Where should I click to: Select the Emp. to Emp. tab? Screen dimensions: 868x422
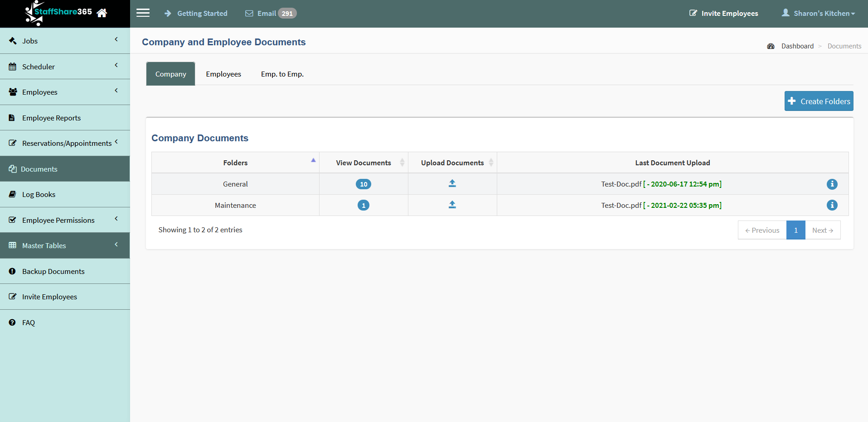click(282, 74)
